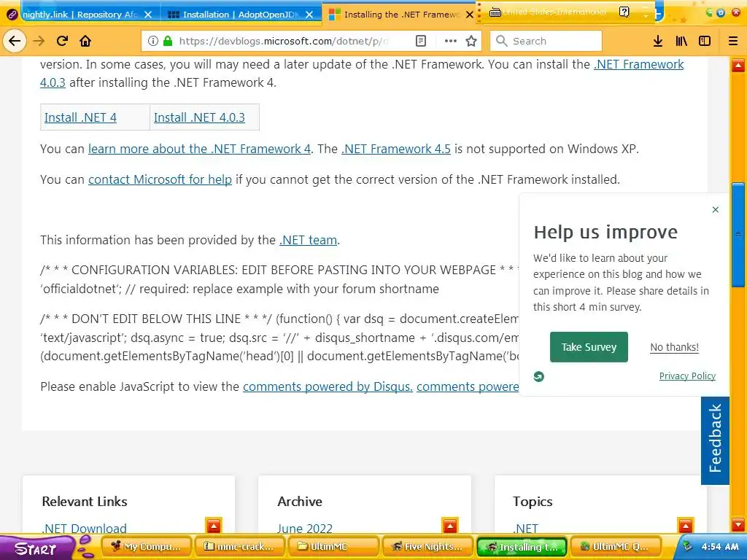This screenshot has width=747, height=560.
Task: Open comments powered by Disqus link
Action: [328, 386]
